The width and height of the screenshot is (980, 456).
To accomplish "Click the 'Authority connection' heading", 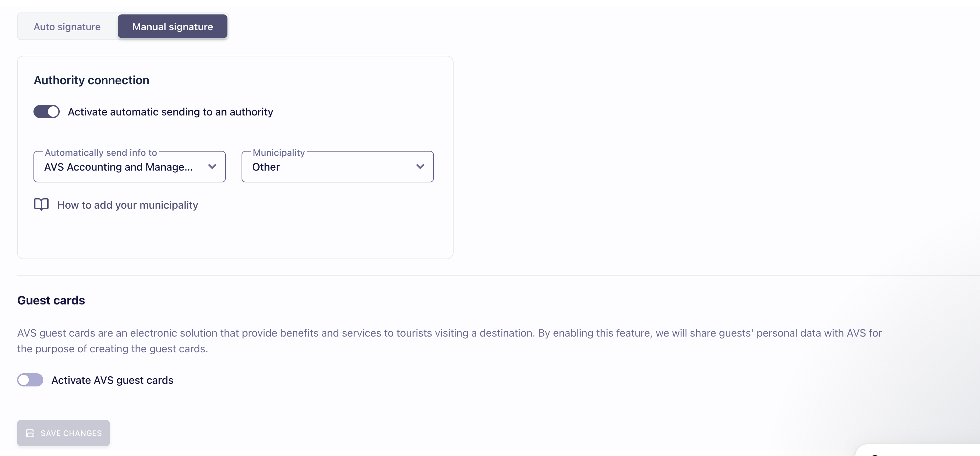I will pos(91,80).
